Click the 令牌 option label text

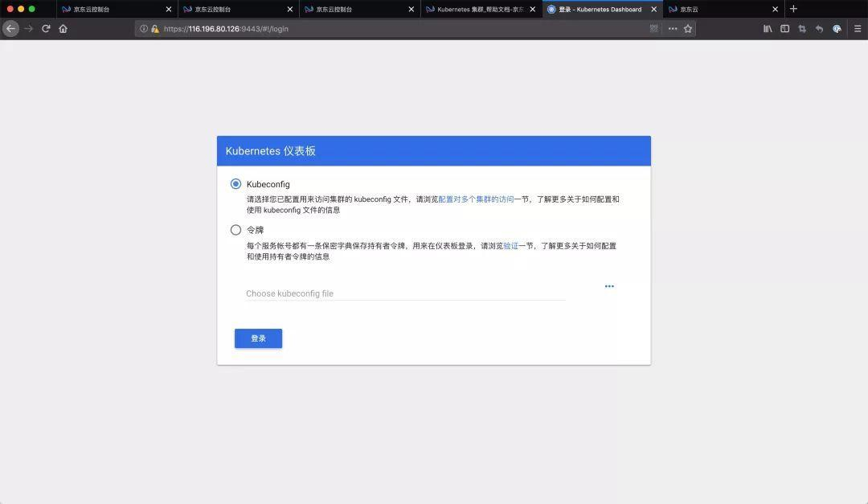coord(256,230)
